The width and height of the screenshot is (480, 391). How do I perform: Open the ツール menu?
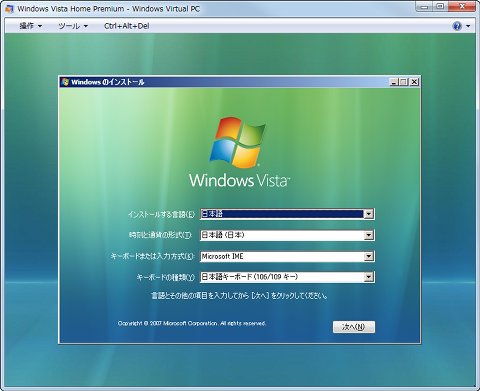73,26
